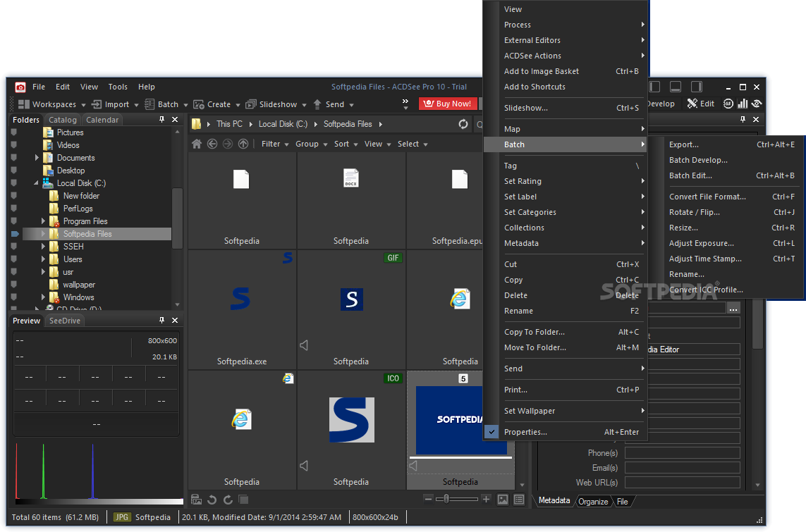Open the Slideshow toolbar dropdown

(276, 104)
